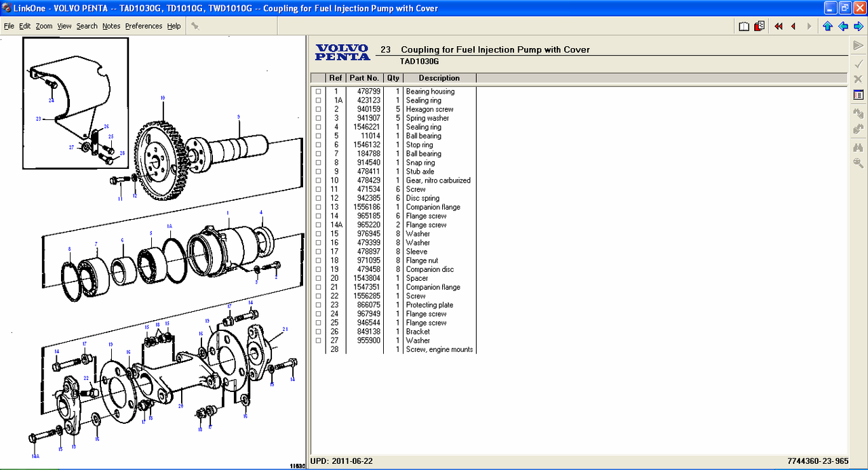This screenshot has width=868, height=470.
Task: Open the Zoom menu
Action: click(x=44, y=26)
